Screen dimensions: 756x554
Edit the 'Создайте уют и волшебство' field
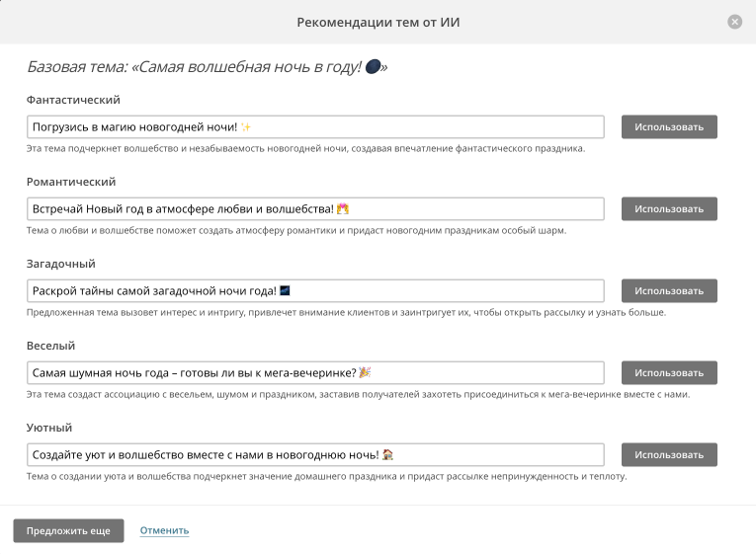pos(315,454)
